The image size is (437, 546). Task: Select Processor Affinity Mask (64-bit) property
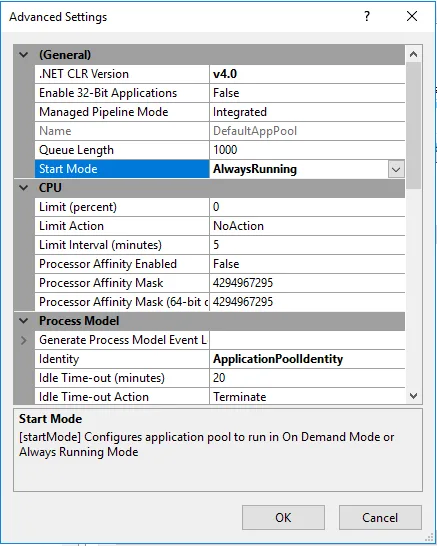(122, 302)
